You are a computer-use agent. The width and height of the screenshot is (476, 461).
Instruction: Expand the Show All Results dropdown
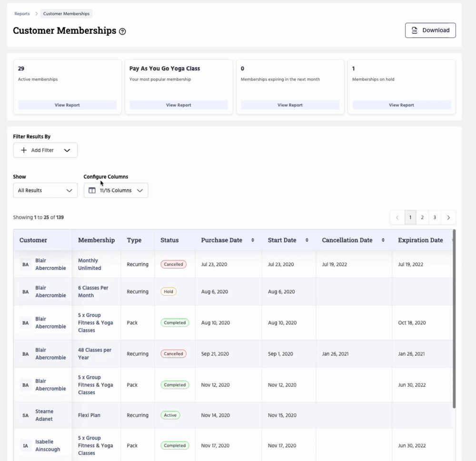[45, 190]
